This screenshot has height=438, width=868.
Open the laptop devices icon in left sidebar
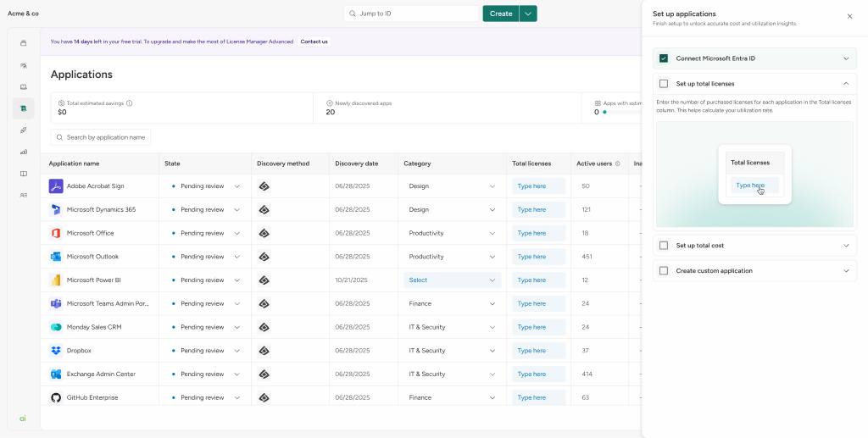pos(23,86)
